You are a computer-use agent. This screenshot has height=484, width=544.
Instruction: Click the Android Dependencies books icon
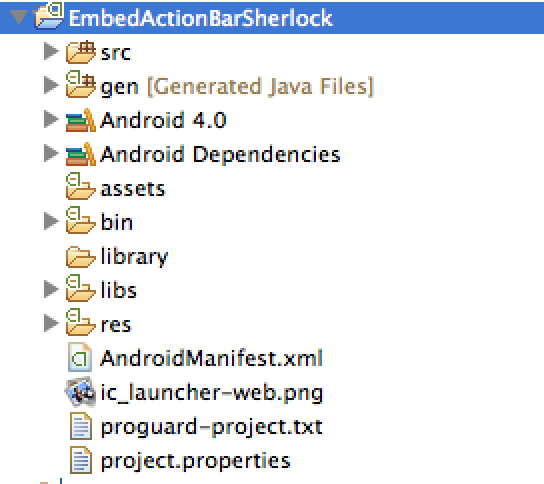coord(80,154)
